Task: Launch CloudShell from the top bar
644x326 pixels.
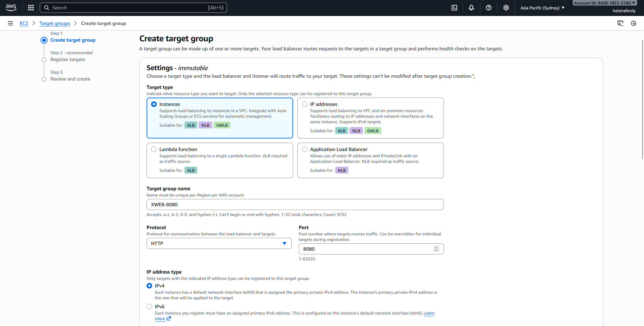Action: coord(454,8)
